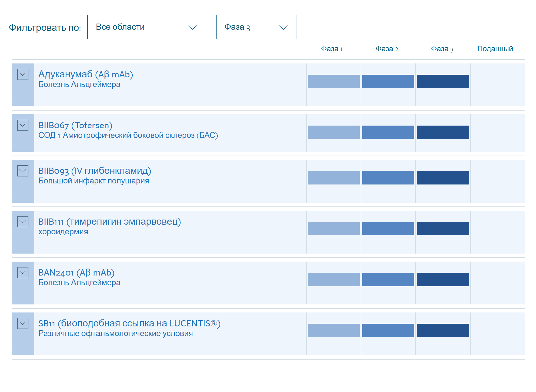This screenshot has height=392, width=536.
Task: Click BIIB111's Phase 1 progress bar
Action: (x=334, y=229)
